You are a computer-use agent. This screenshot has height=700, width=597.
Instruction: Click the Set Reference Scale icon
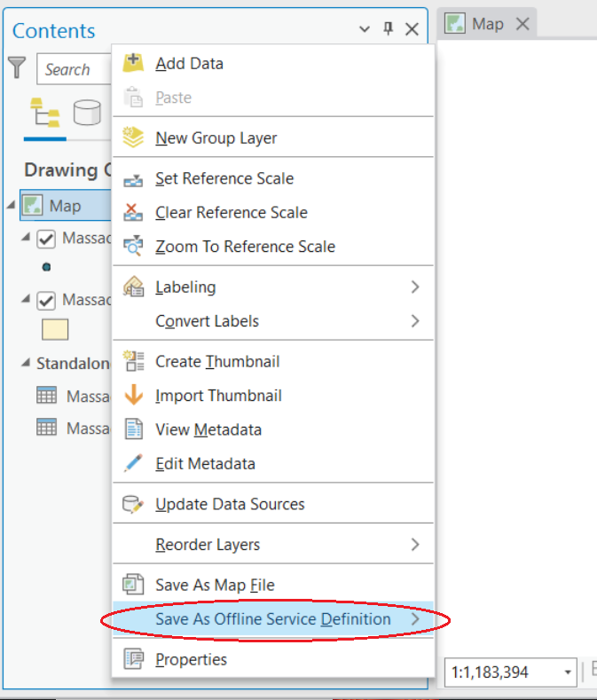pos(133,178)
